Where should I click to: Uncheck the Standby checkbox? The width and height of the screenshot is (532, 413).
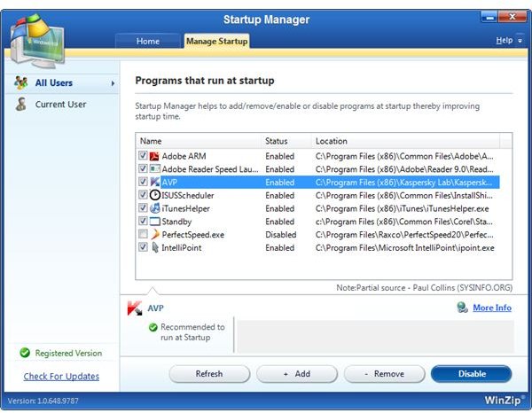(x=143, y=221)
